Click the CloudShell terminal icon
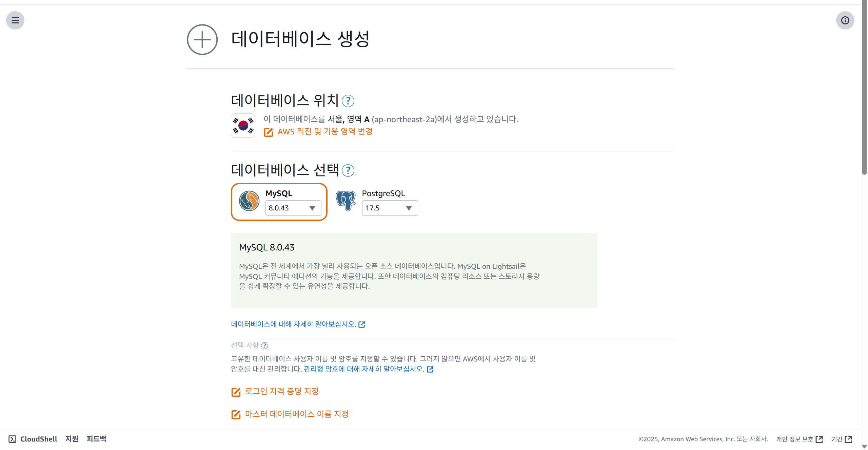This screenshot has width=868, height=450. tap(12, 439)
